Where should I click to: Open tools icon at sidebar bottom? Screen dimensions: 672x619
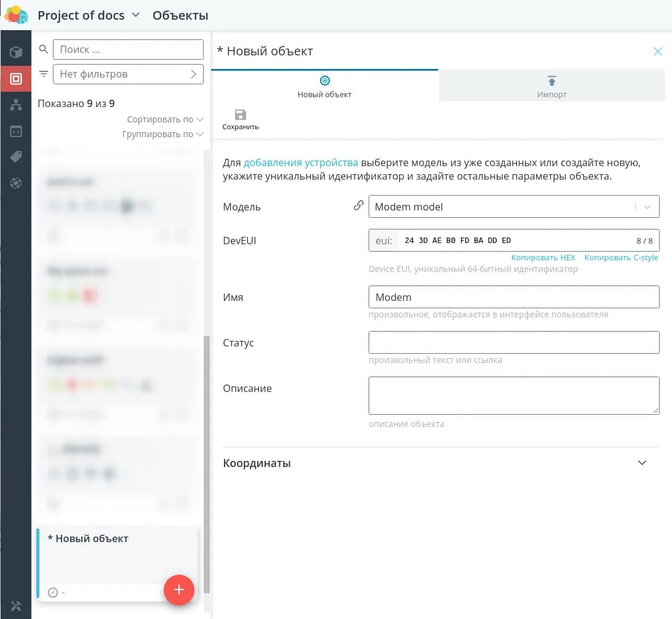16,605
